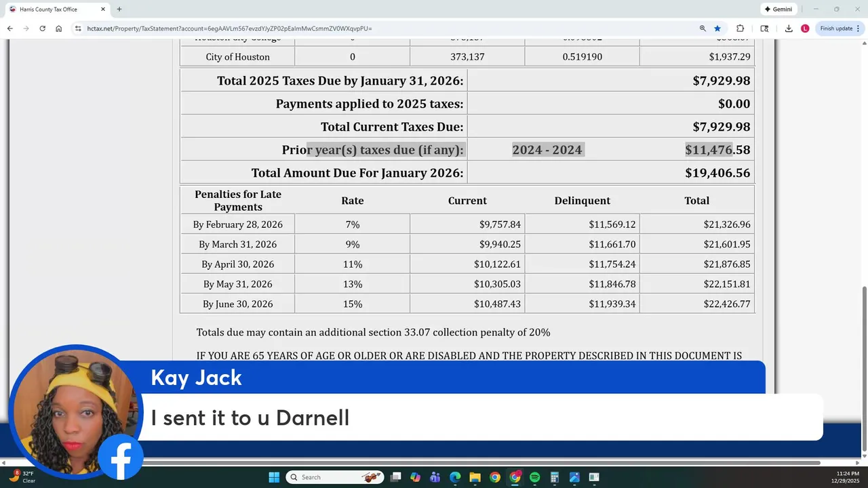Open the zoom magnifier in address bar
868x488 pixels.
coord(703,28)
